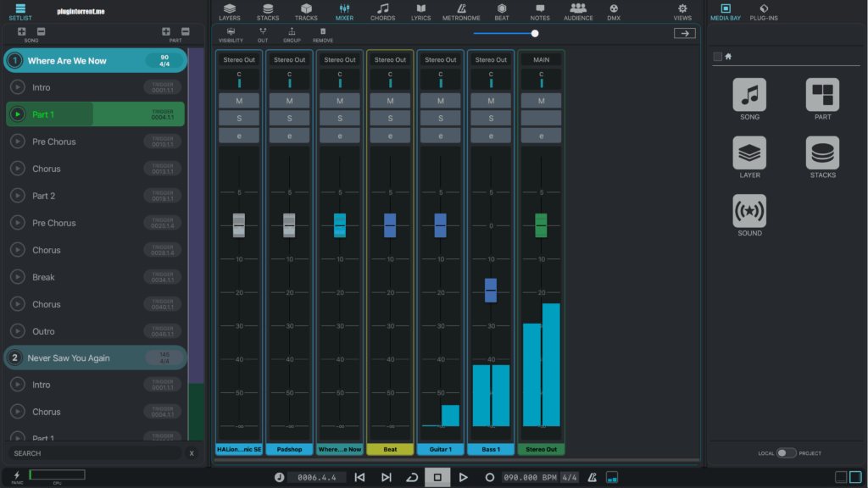Open output routing of Bass 1 channel
The width and height of the screenshot is (868, 488).
[x=491, y=60]
